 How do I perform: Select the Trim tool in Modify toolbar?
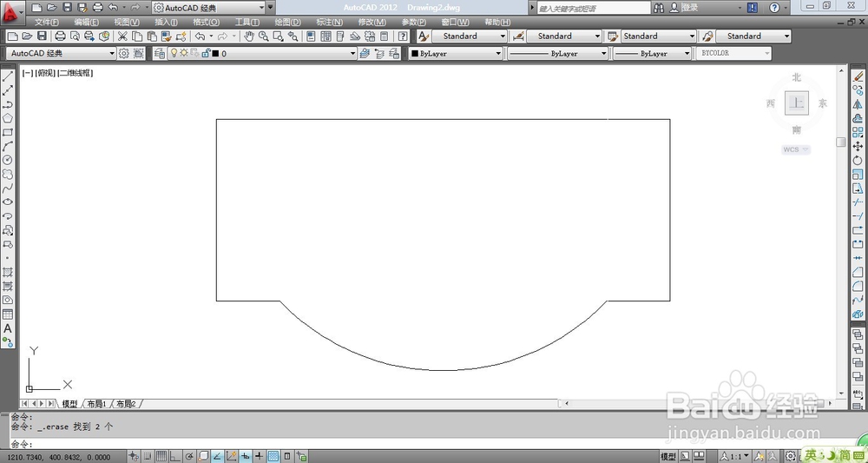(x=858, y=202)
